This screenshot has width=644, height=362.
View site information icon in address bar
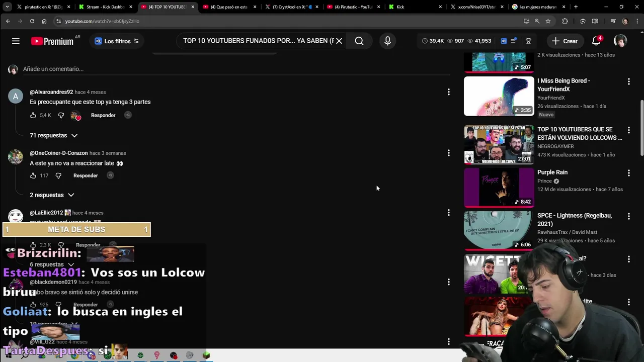pyautogui.click(x=59, y=21)
